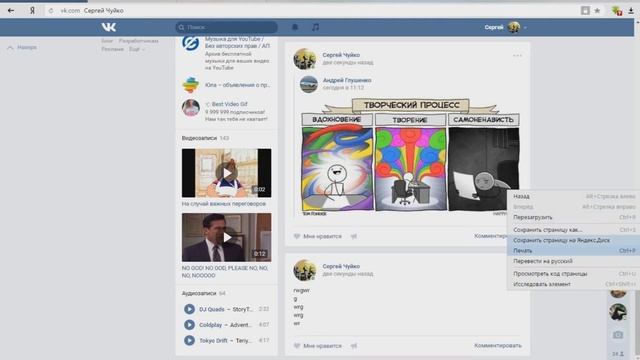Open Сергей Чуйко name on second post

pos(341,266)
